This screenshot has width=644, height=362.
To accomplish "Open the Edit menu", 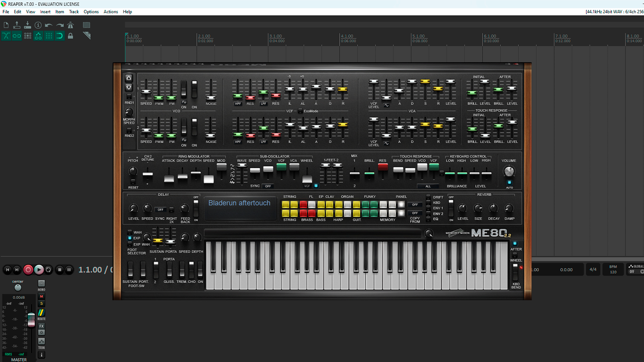I will [x=17, y=12].
